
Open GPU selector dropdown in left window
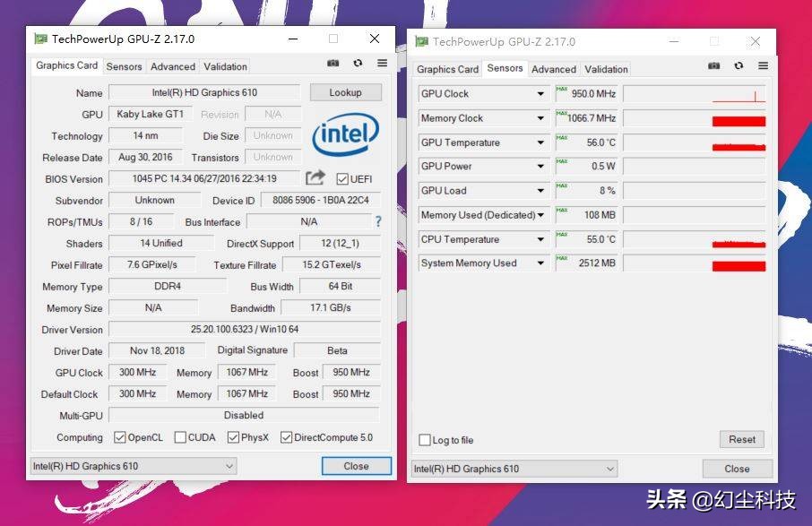(x=134, y=467)
